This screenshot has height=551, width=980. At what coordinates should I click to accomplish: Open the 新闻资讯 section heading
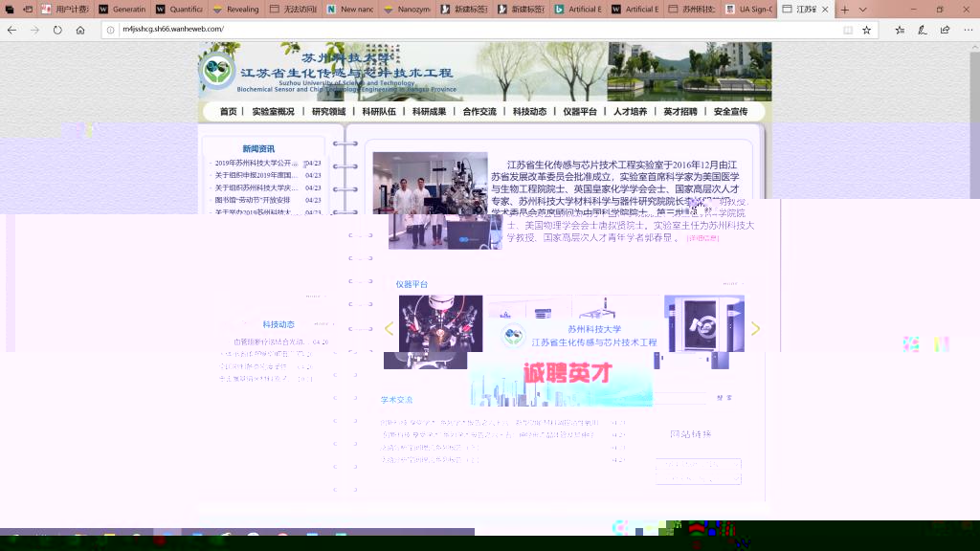coord(258,148)
